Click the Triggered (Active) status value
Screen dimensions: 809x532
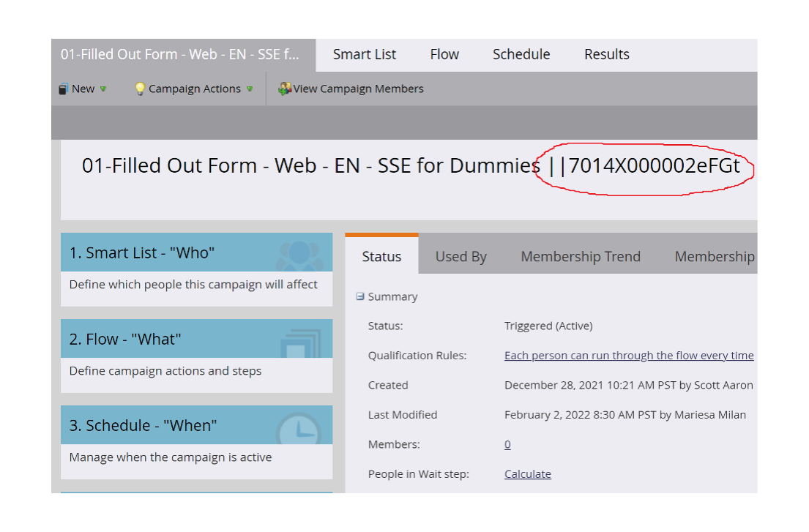tap(548, 326)
